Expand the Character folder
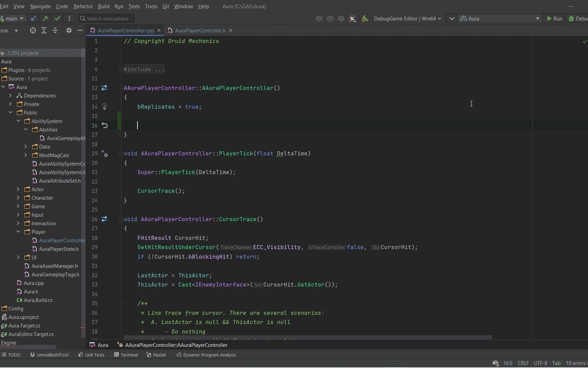This screenshot has height=368, width=588. (18, 198)
